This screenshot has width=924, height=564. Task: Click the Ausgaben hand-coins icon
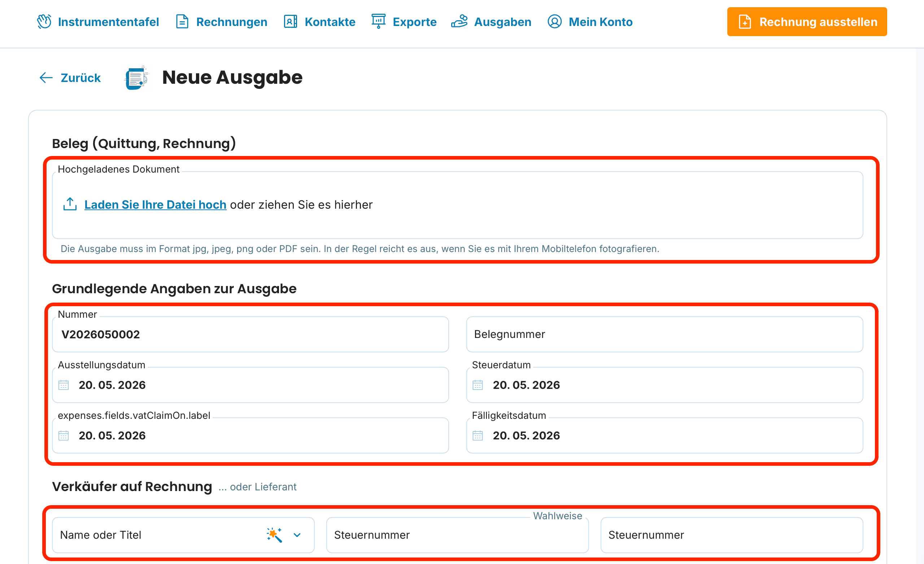point(459,21)
